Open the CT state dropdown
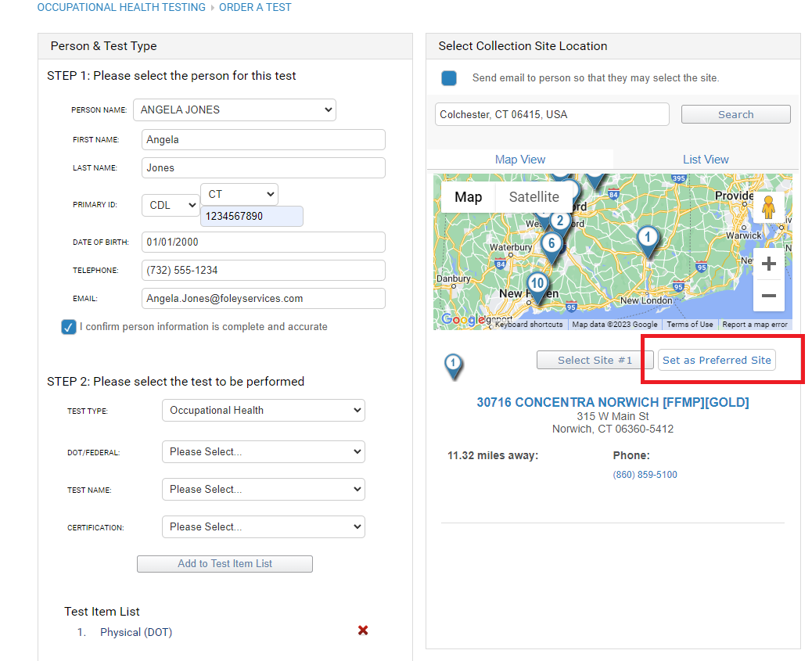 239,194
